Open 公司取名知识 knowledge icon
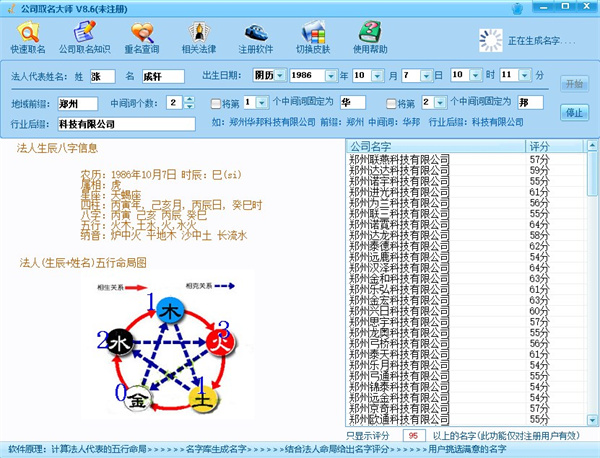 (x=85, y=37)
